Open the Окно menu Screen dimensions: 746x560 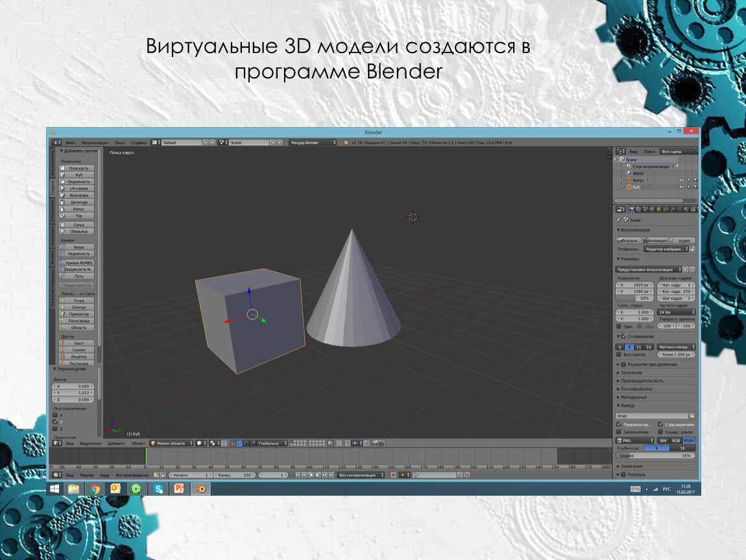(119, 143)
